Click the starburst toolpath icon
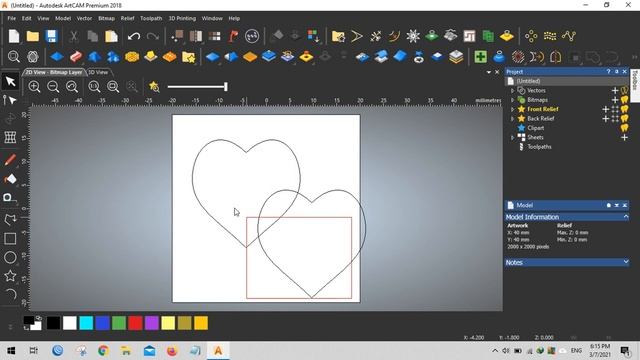The width and height of the screenshot is (640, 360). [x=413, y=36]
